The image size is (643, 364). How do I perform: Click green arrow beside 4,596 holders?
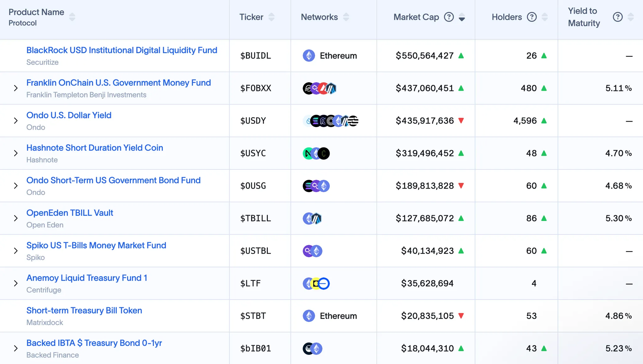point(544,121)
